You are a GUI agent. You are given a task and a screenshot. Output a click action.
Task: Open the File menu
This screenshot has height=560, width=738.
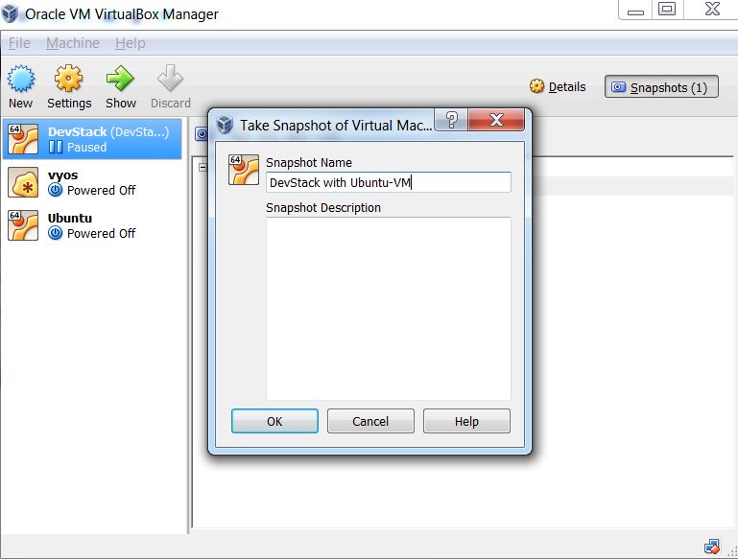coord(19,43)
